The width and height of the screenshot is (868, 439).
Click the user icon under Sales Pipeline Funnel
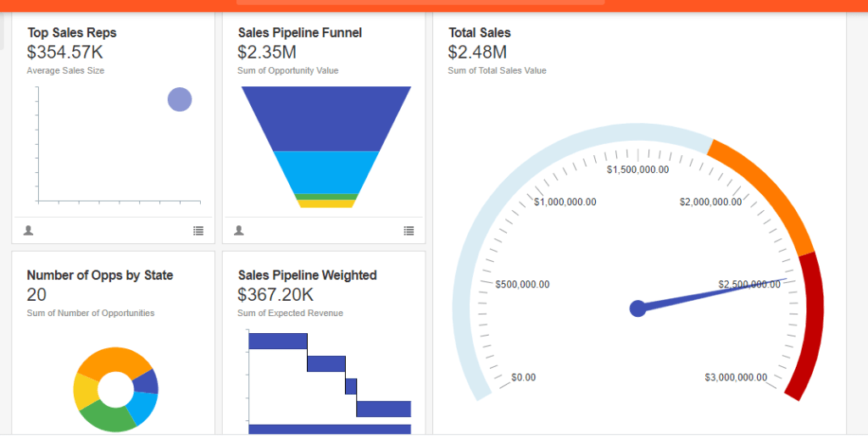click(x=239, y=230)
